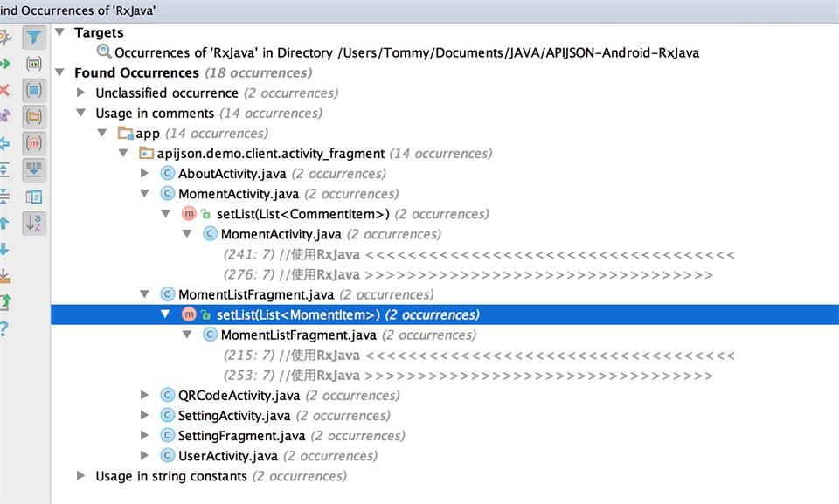Click SettingFragment.java class icon

click(x=168, y=436)
